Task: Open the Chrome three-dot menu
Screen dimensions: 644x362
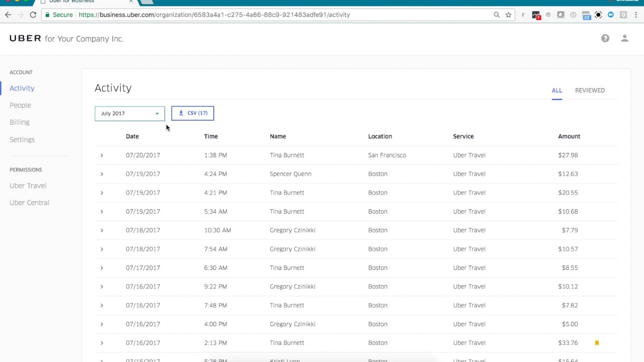Action: coord(636,15)
